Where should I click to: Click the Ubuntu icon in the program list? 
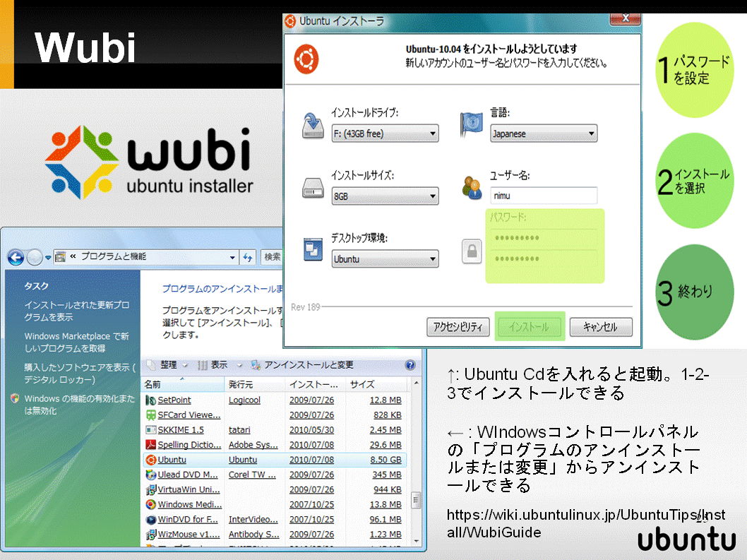[x=150, y=460]
